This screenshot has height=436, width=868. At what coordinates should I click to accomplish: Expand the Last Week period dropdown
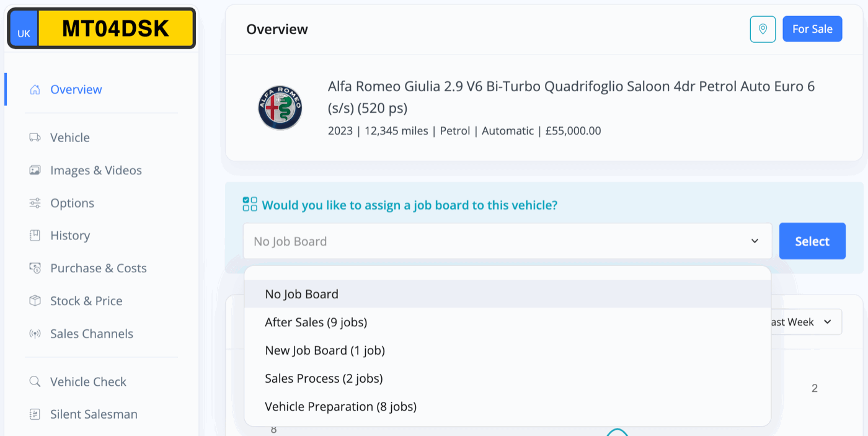(803, 322)
